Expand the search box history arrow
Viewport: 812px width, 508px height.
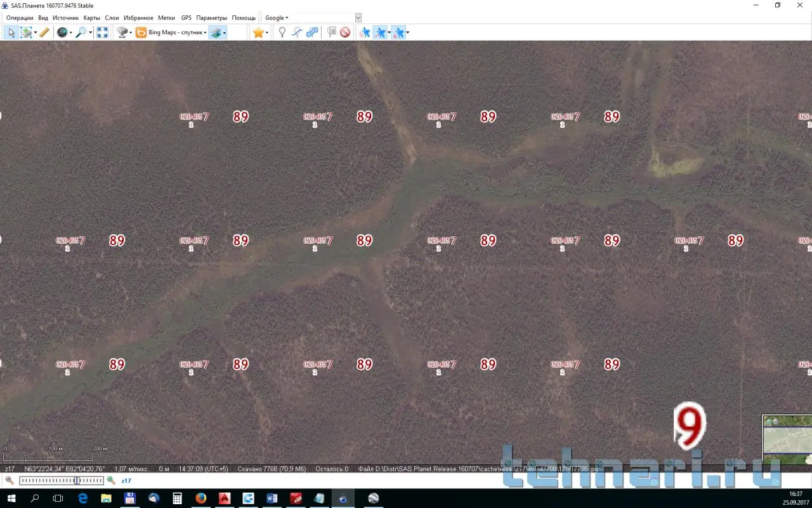(x=358, y=18)
